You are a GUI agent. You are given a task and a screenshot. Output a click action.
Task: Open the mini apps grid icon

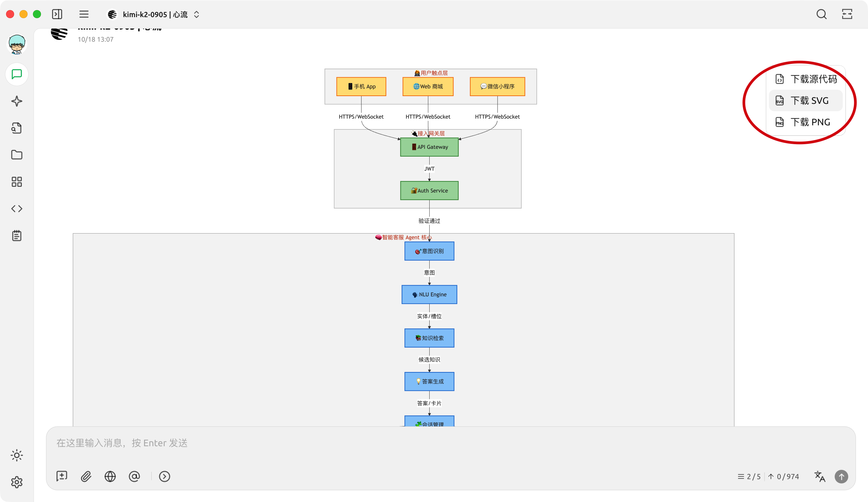pos(17,182)
